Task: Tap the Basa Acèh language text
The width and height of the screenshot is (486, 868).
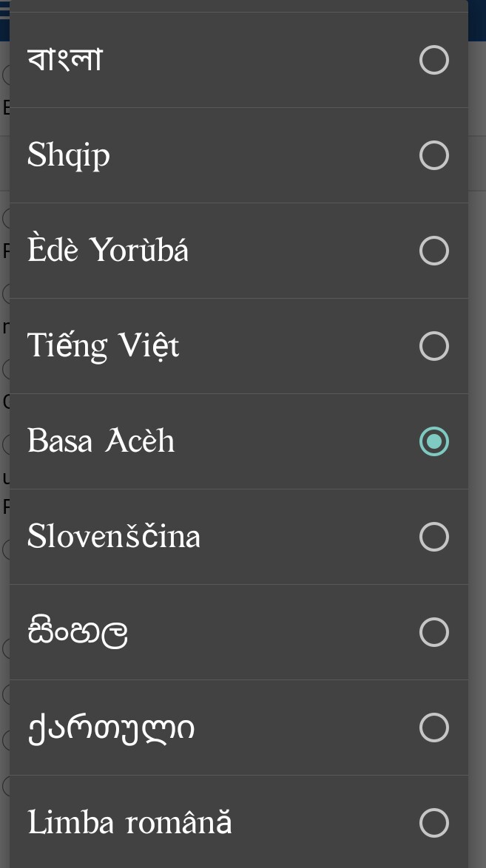Action: (x=101, y=441)
